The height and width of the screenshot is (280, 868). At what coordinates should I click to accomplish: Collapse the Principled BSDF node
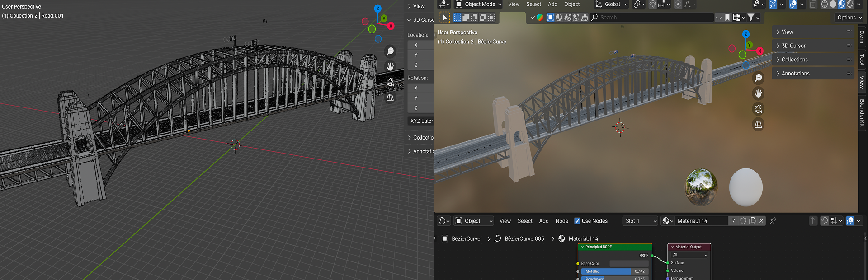point(583,247)
